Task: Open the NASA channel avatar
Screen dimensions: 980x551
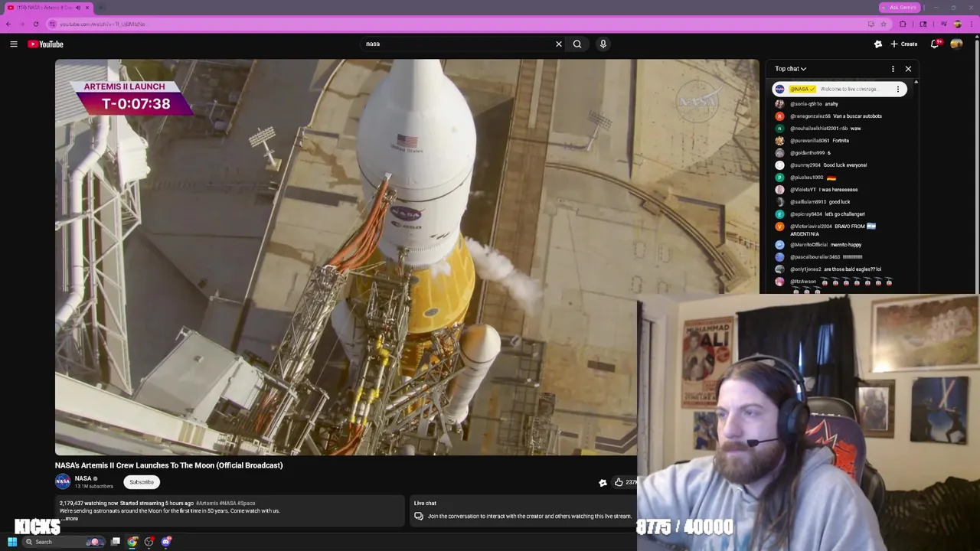Action: click(63, 481)
